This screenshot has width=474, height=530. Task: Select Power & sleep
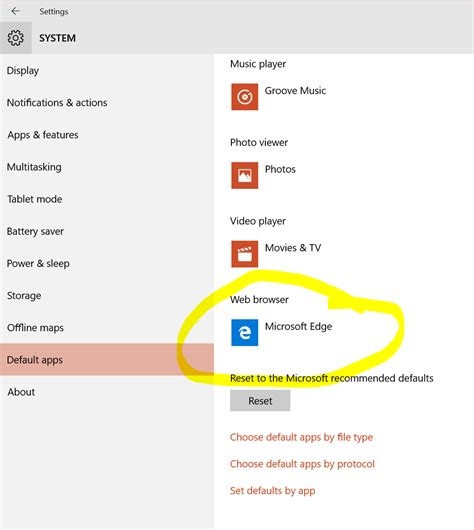click(x=107, y=263)
